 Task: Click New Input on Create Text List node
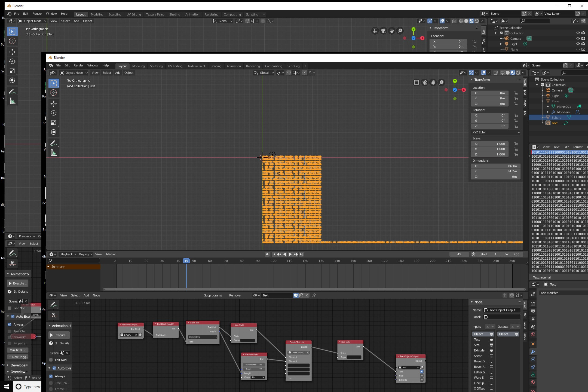[298, 353]
